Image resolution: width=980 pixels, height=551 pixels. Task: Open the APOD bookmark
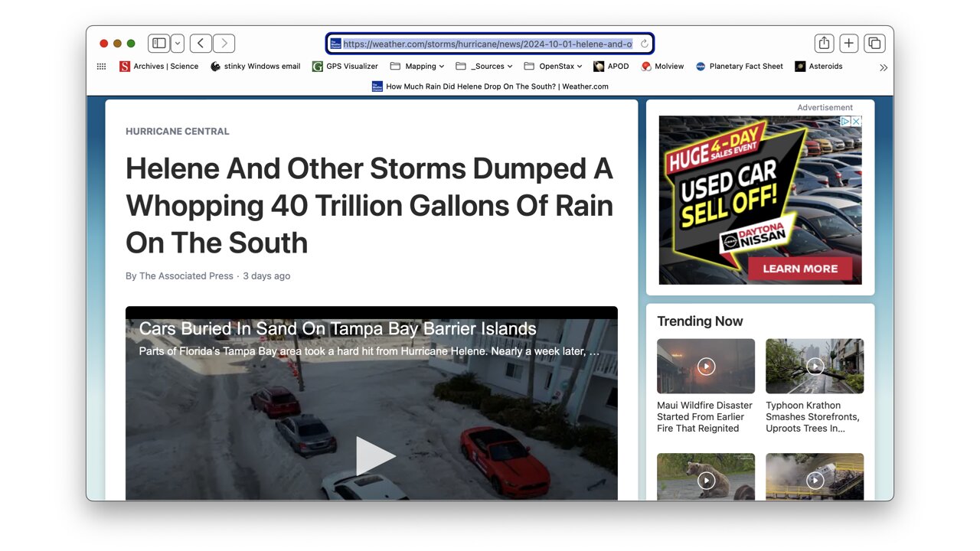click(x=611, y=67)
